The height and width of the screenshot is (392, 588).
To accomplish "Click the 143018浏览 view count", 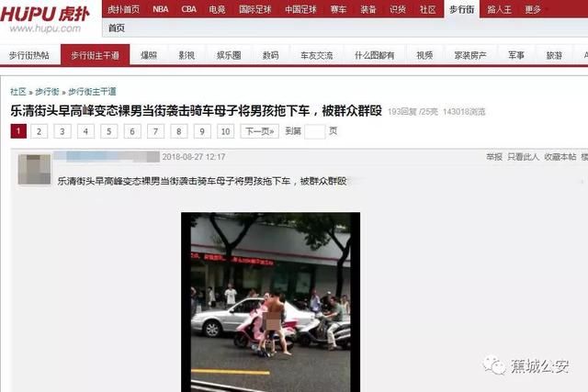I will (x=464, y=112).
